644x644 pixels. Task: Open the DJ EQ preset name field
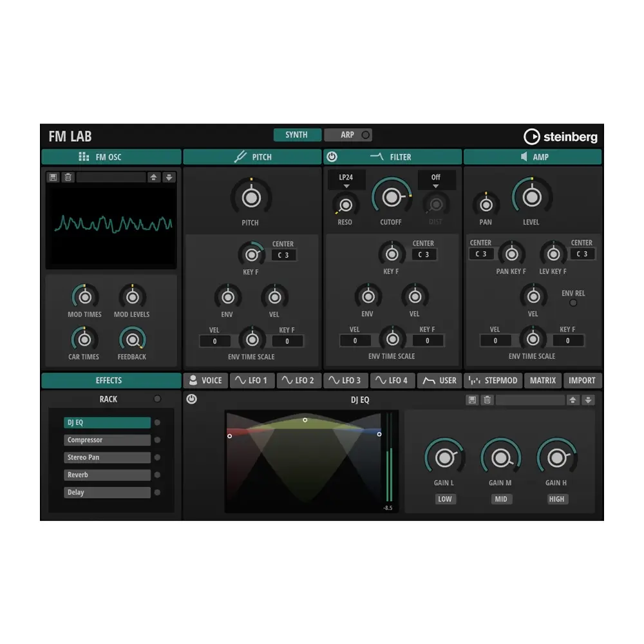pos(530,400)
